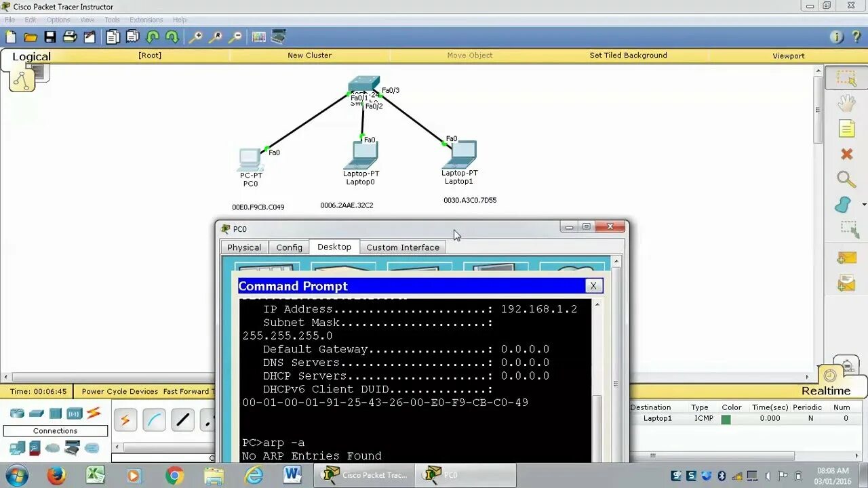Select the PC0 device on the canvas
The height and width of the screenshot is (488, 868).
(250, 160)
